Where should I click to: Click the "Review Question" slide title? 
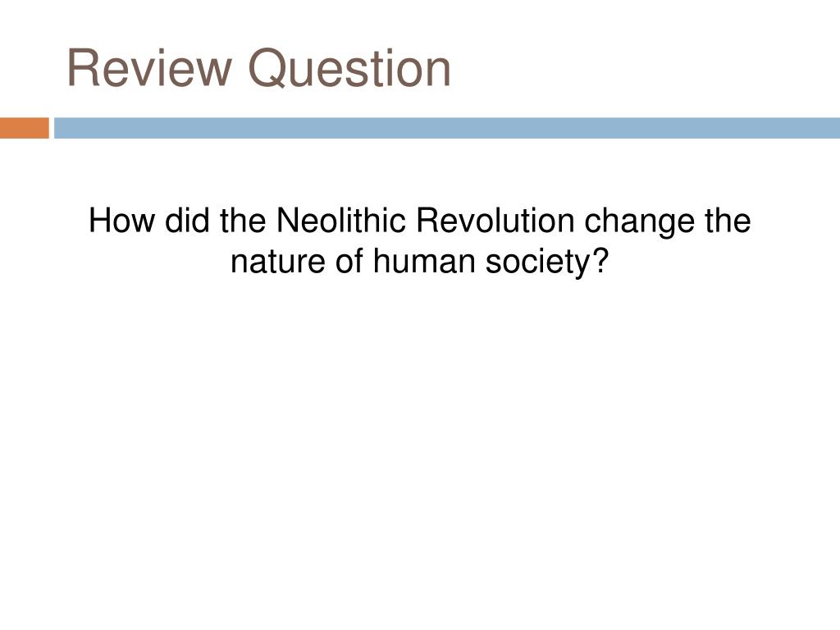[x=258, y=69]
